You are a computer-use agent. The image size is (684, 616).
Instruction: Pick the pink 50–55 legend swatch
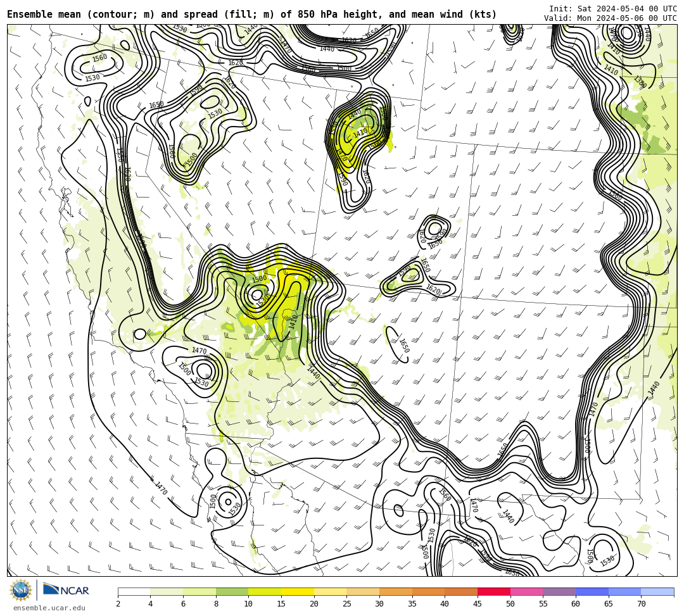(526, 591)
